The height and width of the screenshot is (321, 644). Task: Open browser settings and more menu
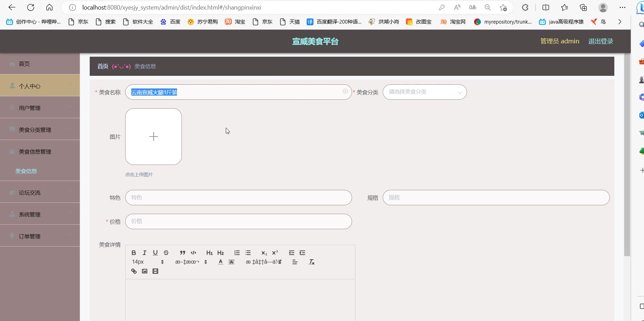[623, 7]
